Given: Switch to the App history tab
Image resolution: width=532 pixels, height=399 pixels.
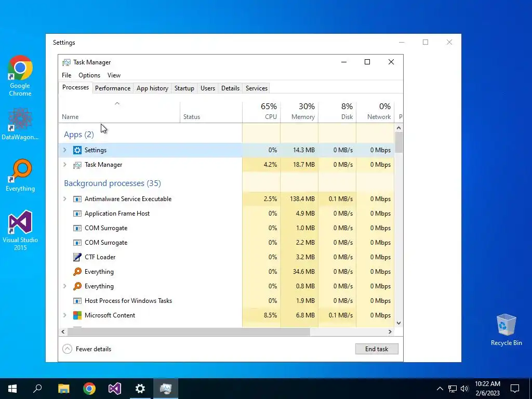Looking at the screenshot, I should tap(152, 88).
